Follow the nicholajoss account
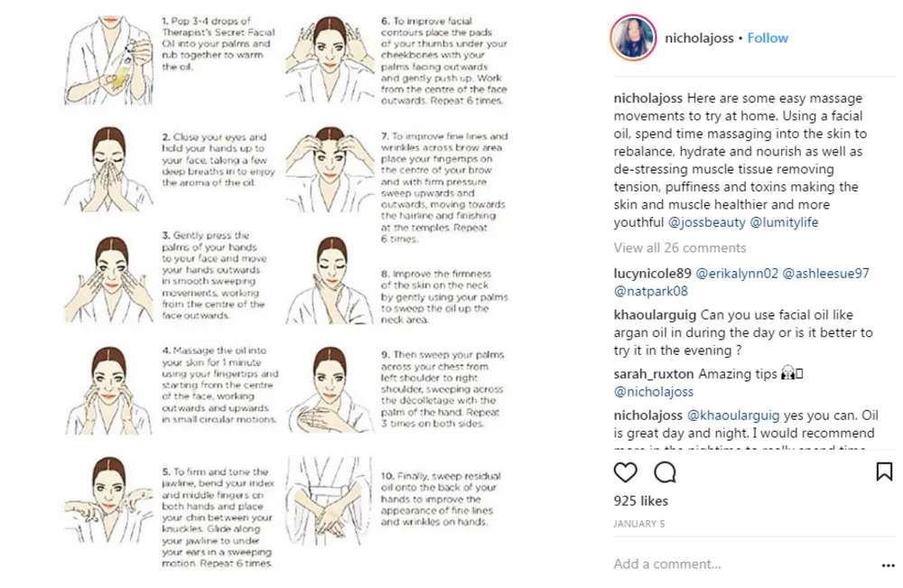The width and height of the screenshot is (903, 588). (768, 38)
